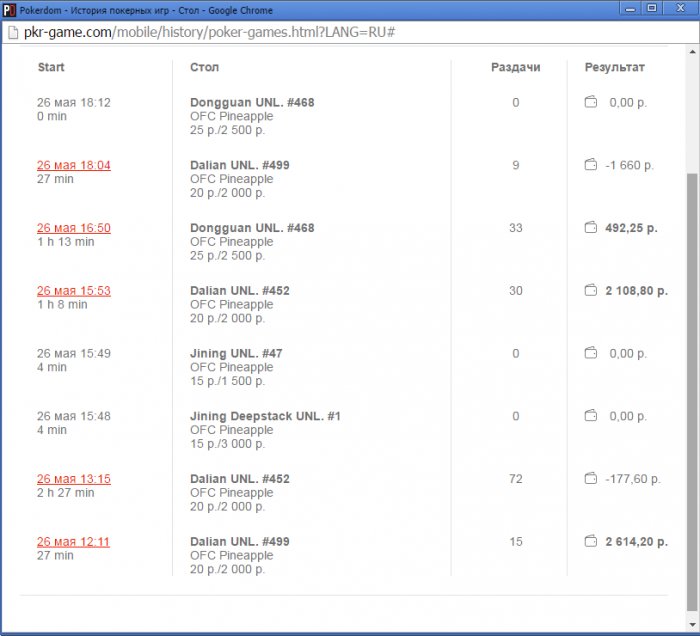Click hands count 30
Image resolution: width=700 pixels, height=636 pixels.
coord(516,291)
